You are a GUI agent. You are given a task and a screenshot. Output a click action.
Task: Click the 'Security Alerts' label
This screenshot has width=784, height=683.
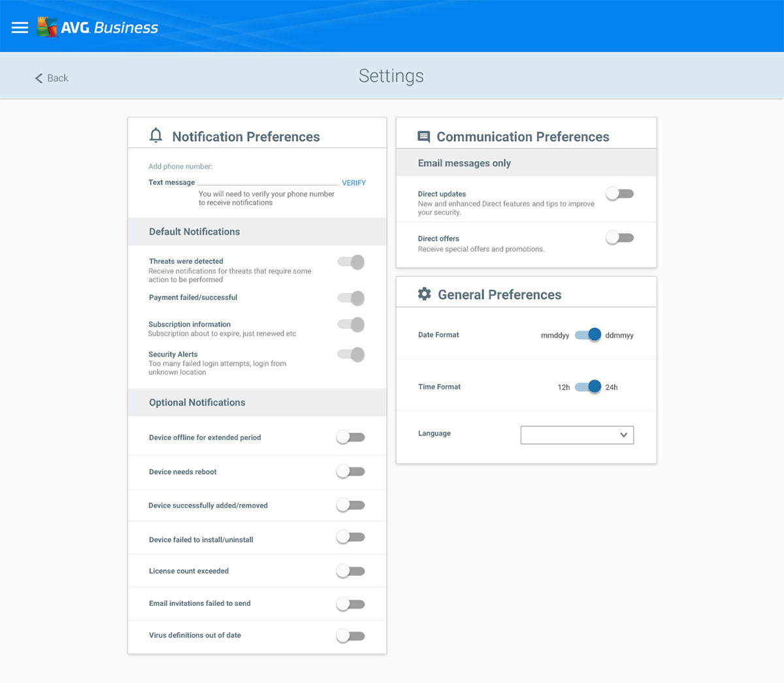[x=173, y=355]
